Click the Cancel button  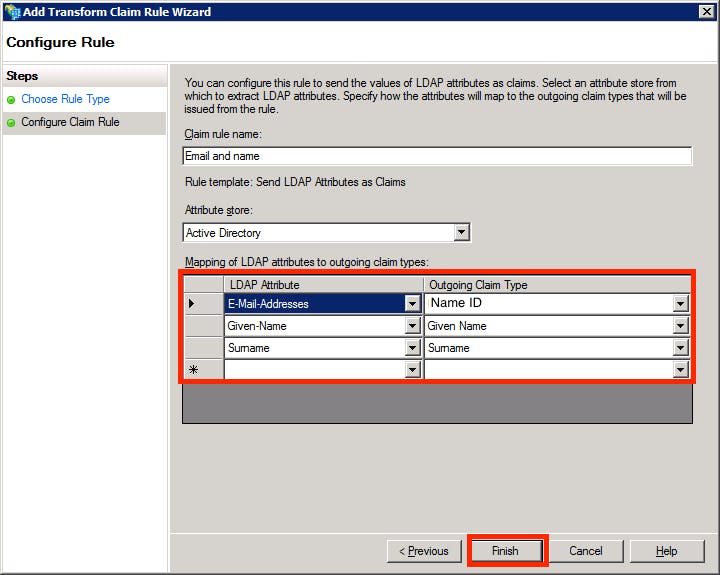click(585, 551)
